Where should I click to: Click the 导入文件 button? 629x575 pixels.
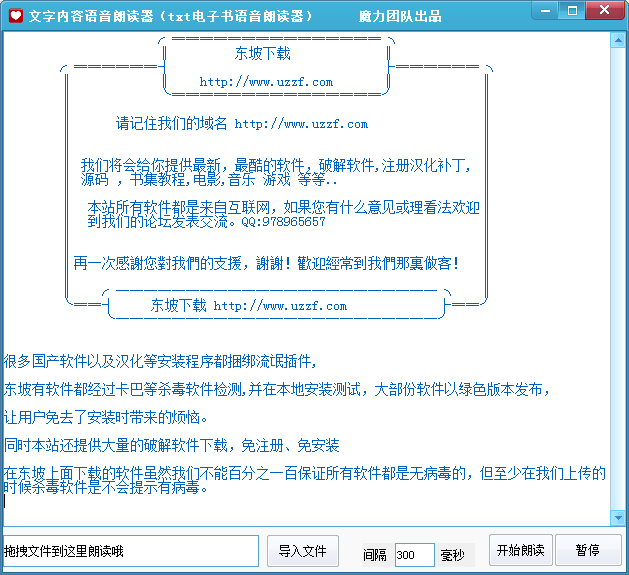click(x=303, y=551)
